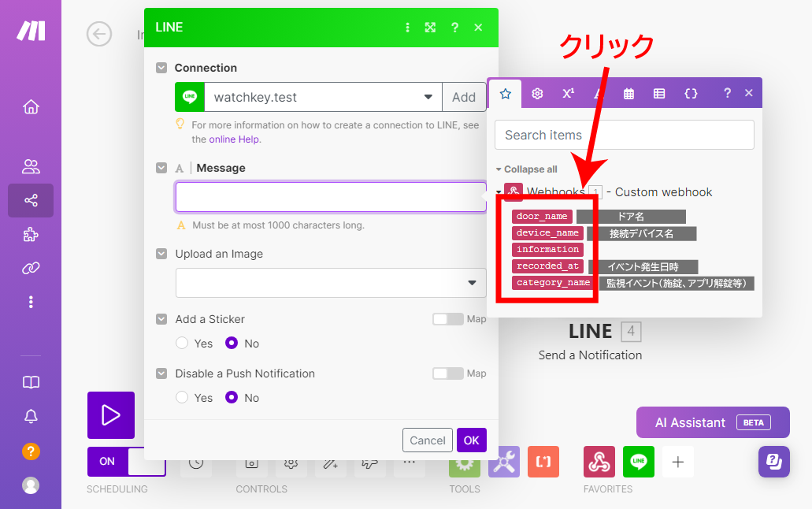Collapse the Webhooks Custom webhook tree
Viewport: 812px width, 509px height.
click(499, 192)
